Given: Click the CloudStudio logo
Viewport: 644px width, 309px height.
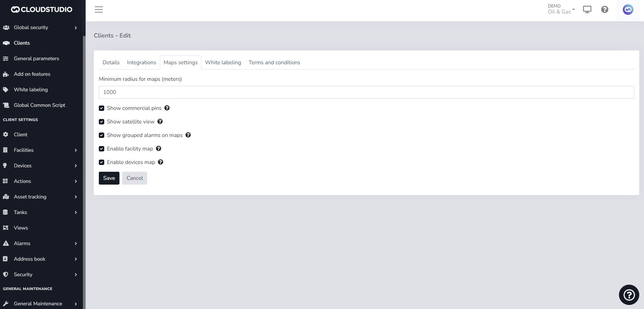Looking at the screenshot, I should 42,9.
